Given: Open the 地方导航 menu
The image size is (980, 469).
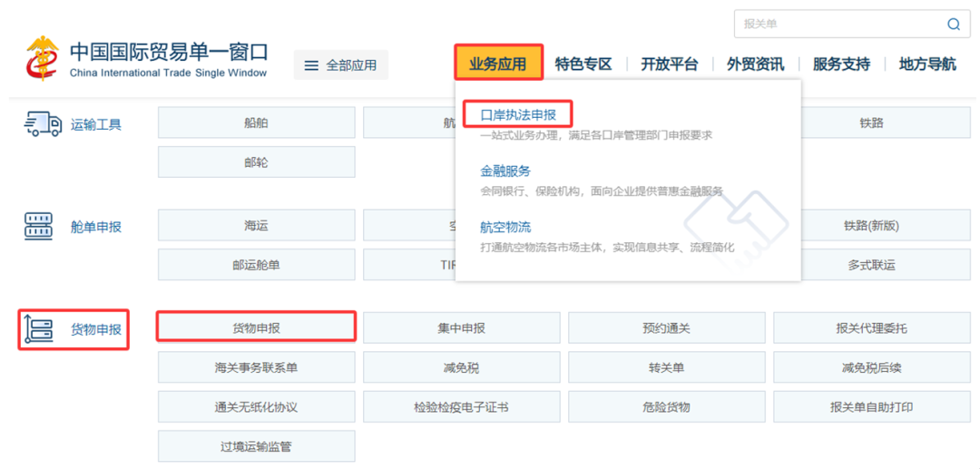Looking at the screenshot, I should (927, 64).
